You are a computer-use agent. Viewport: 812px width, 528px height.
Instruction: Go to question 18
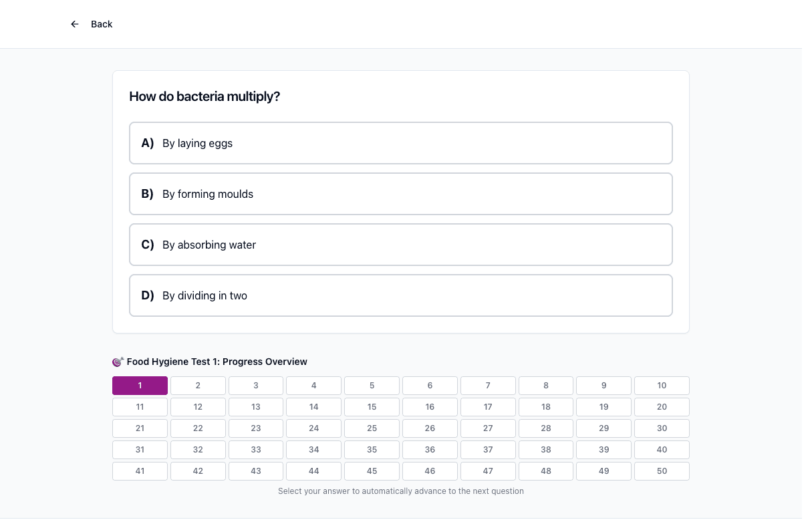click(546, 407)
